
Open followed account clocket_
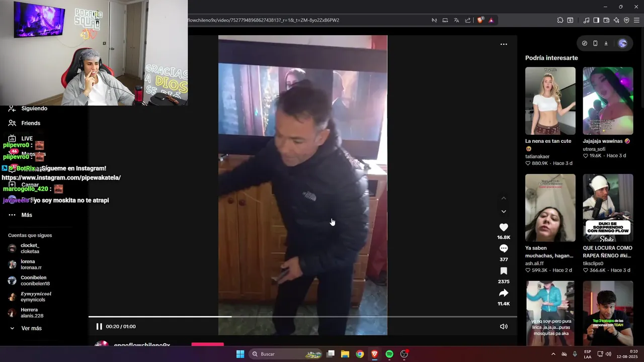(x=30, y=248)
